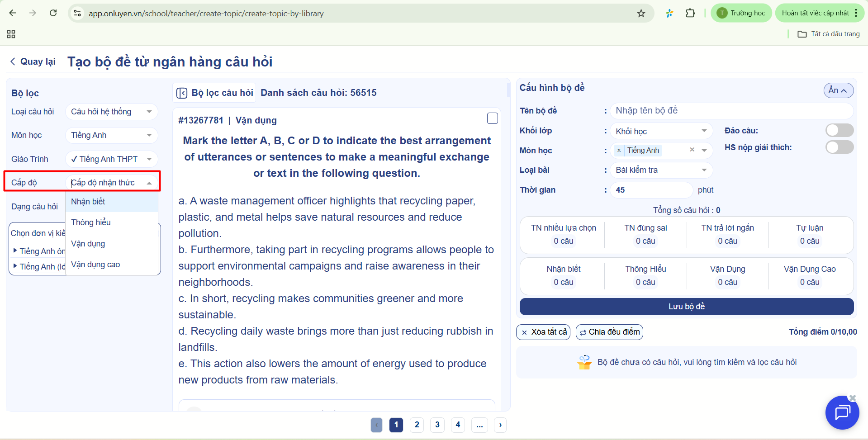Expand the Tiếng Anh ôn tree node
Image resolution: width=868 pixels, height=440 pixels.
[x=15, y=251]
